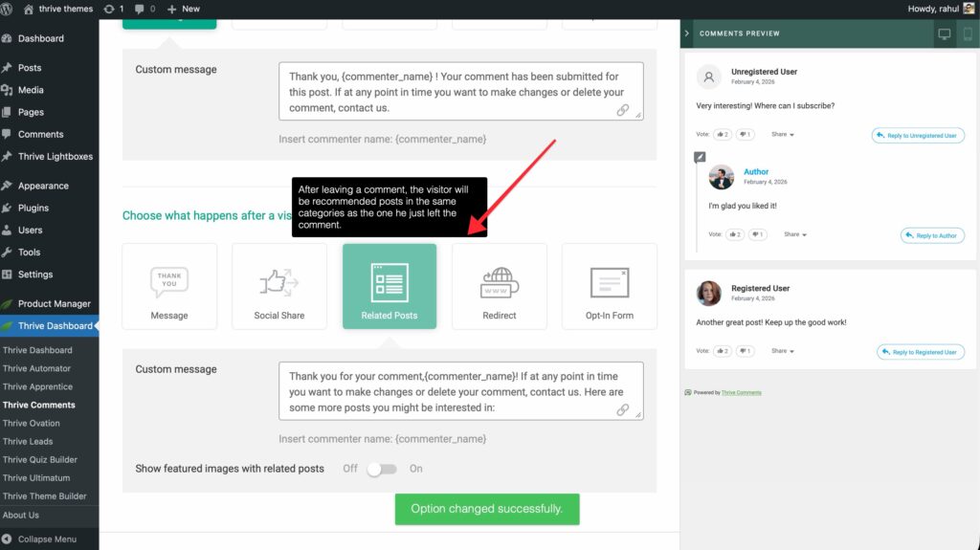The height and width of the screenshot is (550, 980).
Task: Collapse the Comments Preview panel chevron
Action: (687, 33)
